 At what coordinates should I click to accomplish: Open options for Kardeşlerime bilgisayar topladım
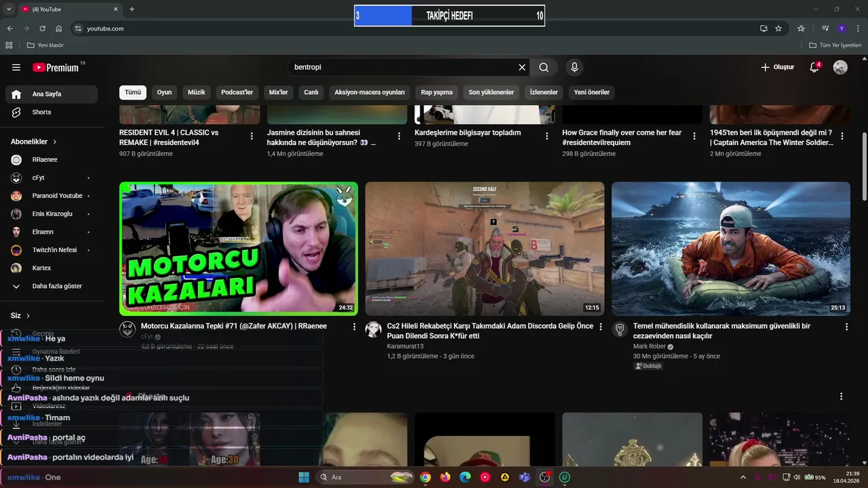(x=547, y=136)
